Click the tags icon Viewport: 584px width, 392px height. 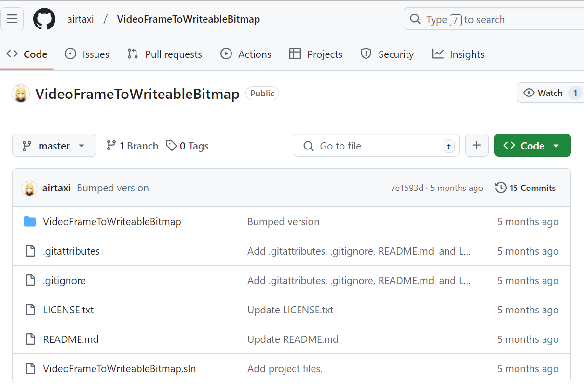click(171, 146)
